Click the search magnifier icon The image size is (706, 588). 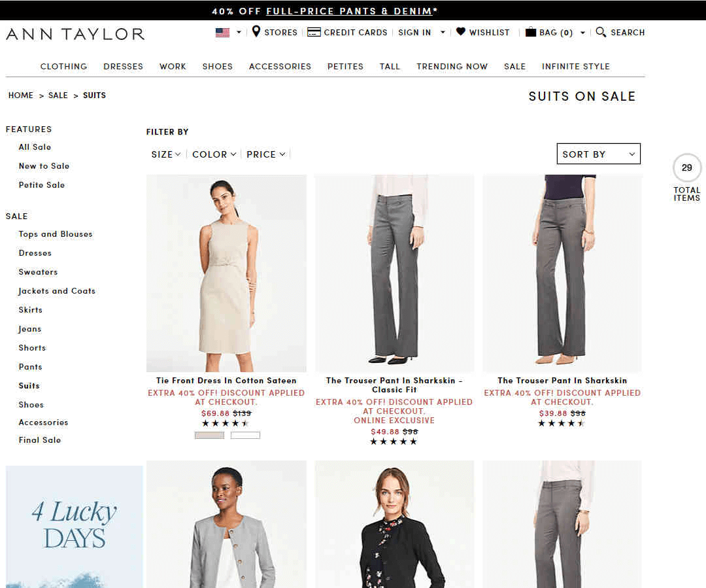click(601, 32)
